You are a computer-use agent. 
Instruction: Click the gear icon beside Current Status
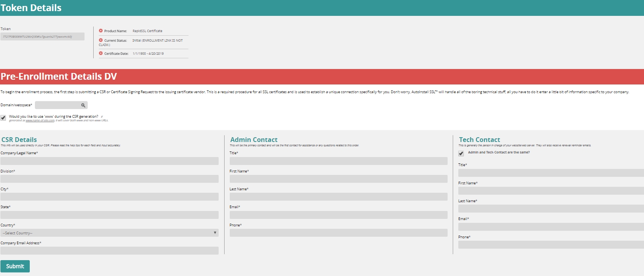[101, 40]
